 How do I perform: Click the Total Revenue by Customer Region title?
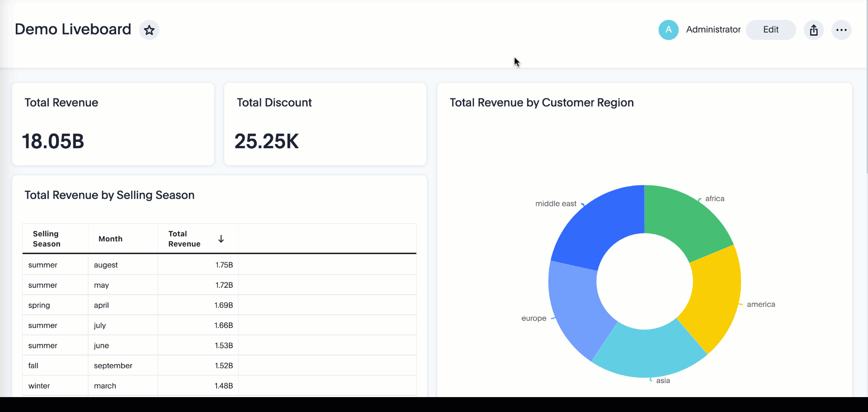(x=541, y=103)
